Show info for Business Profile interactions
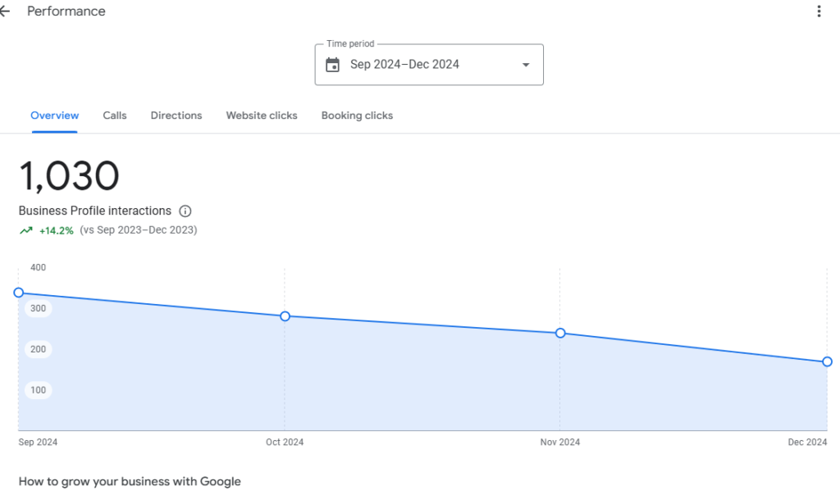Screen dimensions: 840x504 [x=185, y=211]
